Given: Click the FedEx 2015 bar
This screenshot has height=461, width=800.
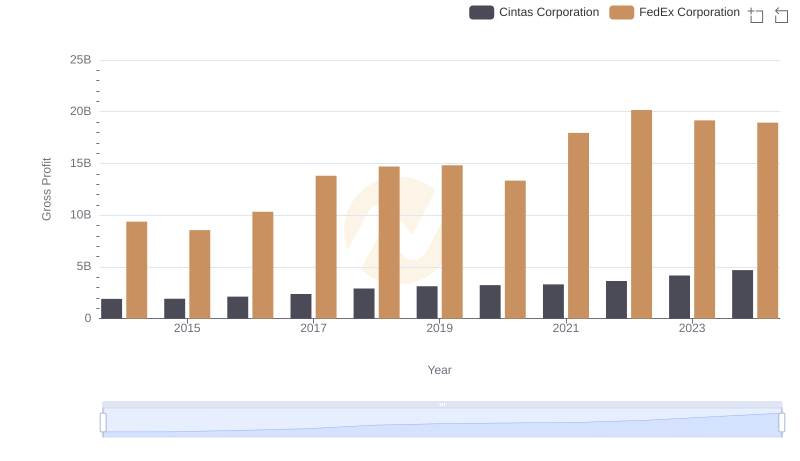Looking at the screenshot, I should coord(199,274).
